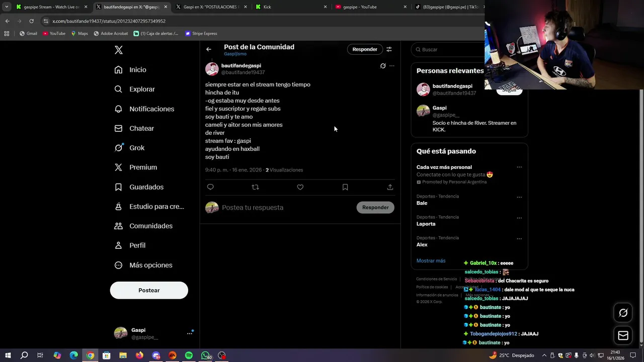Go back with the post arrow
The width and height of the screenshot is (644, 362).
pyautogui.click(x=209, y=49)
